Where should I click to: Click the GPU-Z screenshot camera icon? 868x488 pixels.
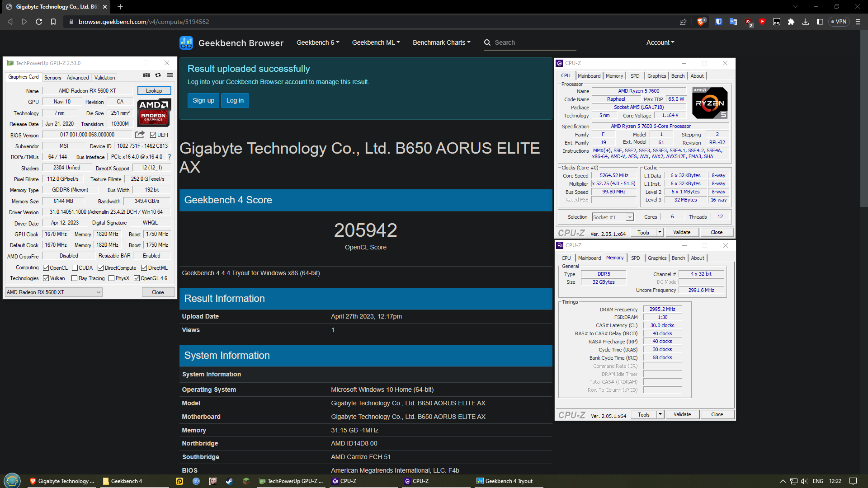146,75
